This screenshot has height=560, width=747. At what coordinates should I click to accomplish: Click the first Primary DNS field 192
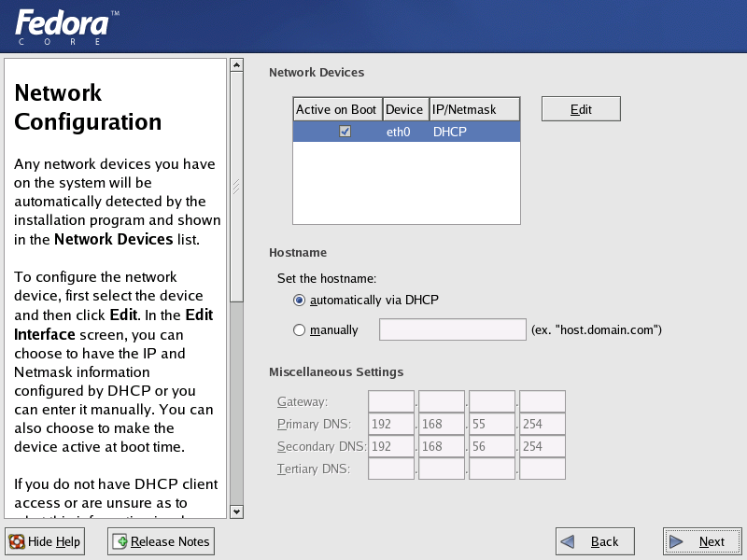tap(391, 424)
